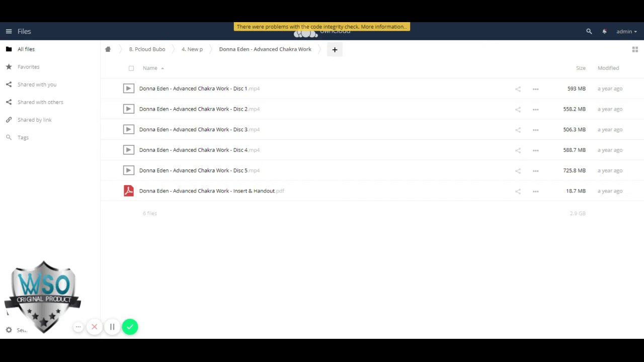Viewport: 644px width, 362px height.
Task: Open the notifications bell icon
Action: click(x=604, y=31)
